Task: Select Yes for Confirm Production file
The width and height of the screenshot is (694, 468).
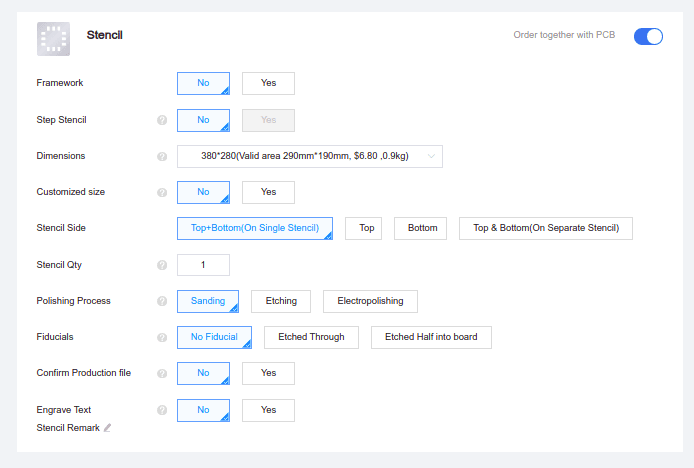Action: [x=268, y=373]
